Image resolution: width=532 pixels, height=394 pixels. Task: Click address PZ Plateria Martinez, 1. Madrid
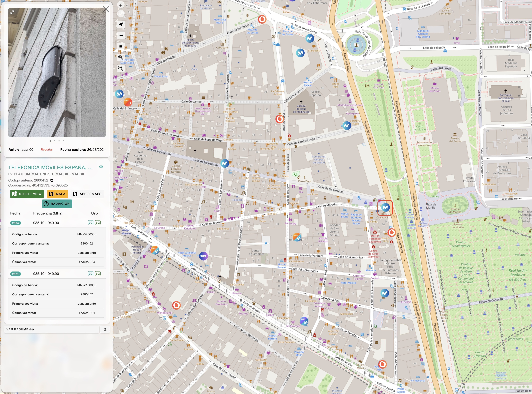47,174
